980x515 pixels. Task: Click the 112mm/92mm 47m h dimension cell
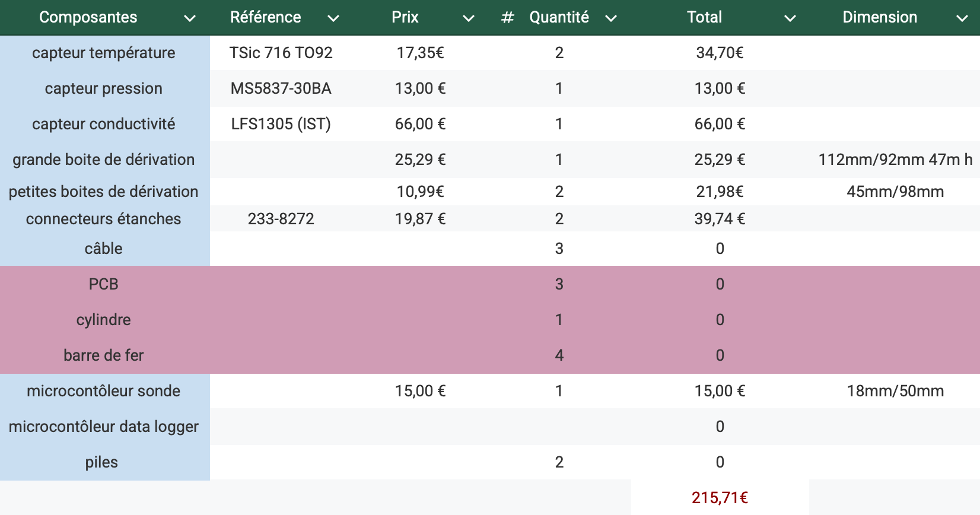pyautogui.click(x=895, y=160)
